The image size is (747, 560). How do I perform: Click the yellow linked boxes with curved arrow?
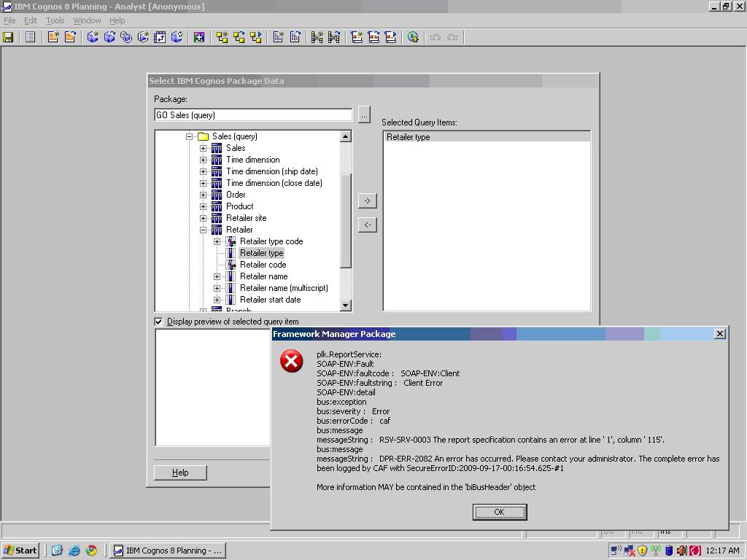click(x=239, y=37)
